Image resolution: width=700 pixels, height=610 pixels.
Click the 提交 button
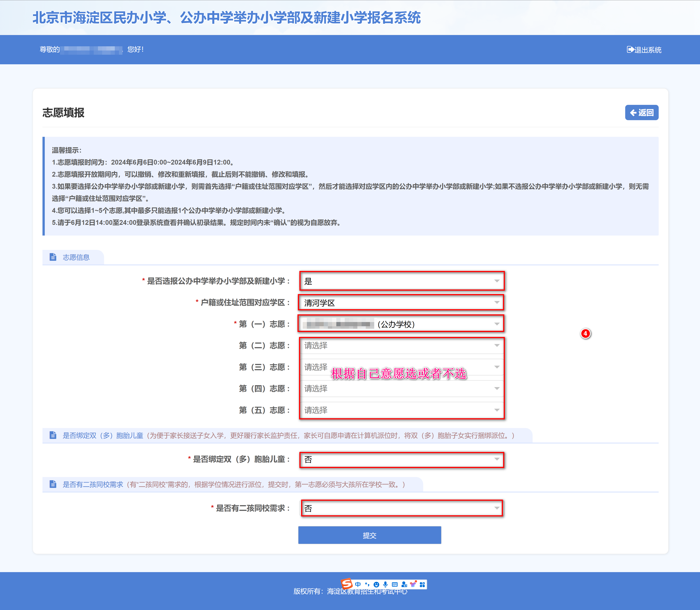pyautogui.click(x=370, y=535)
